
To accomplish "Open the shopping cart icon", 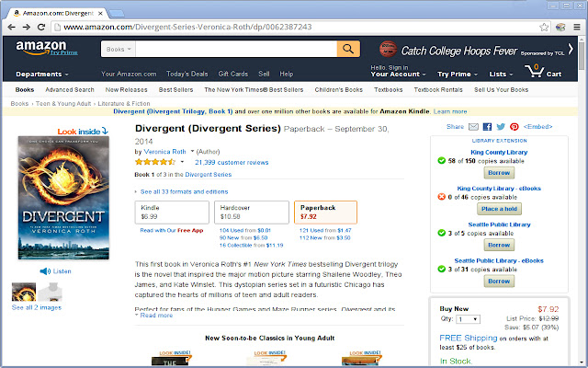I will pos(535,71).
